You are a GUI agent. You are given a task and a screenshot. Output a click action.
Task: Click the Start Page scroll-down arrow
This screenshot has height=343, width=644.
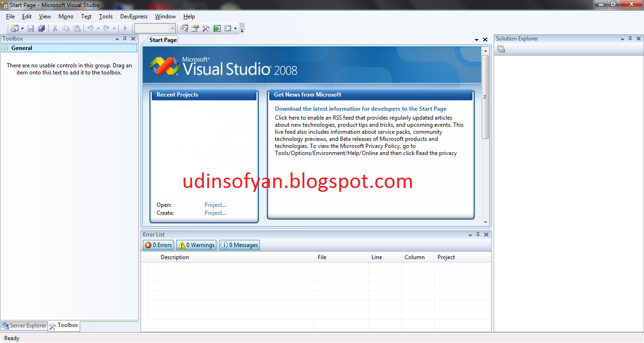coord(486,222)
